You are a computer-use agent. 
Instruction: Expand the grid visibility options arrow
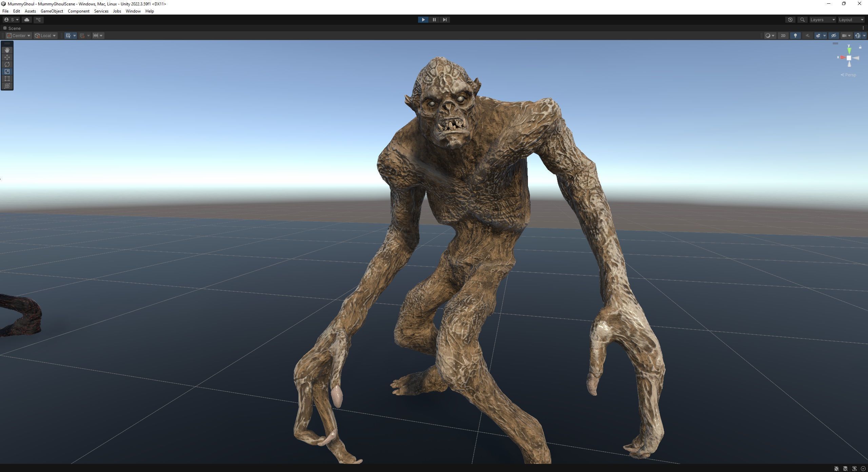[x=75, y=36]
